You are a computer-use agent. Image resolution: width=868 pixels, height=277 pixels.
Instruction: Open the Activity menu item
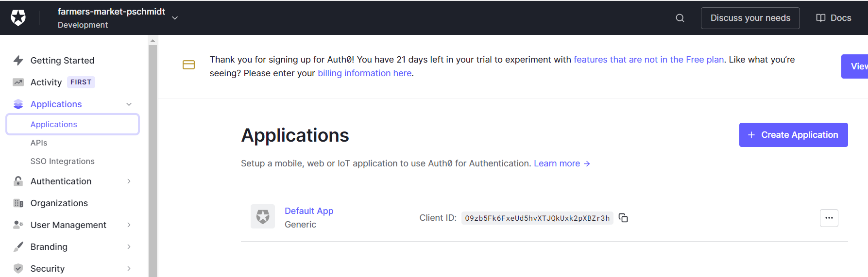(46, 82)
